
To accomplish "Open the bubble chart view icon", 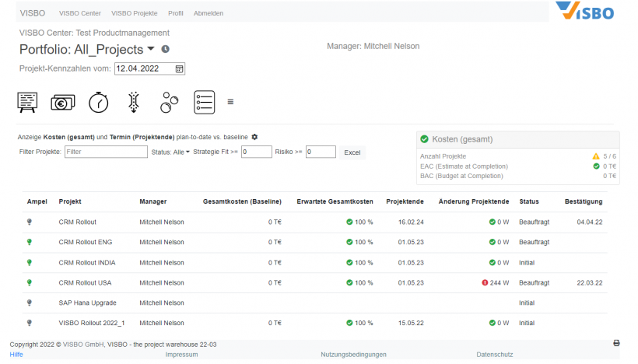I will coord(170,102).
